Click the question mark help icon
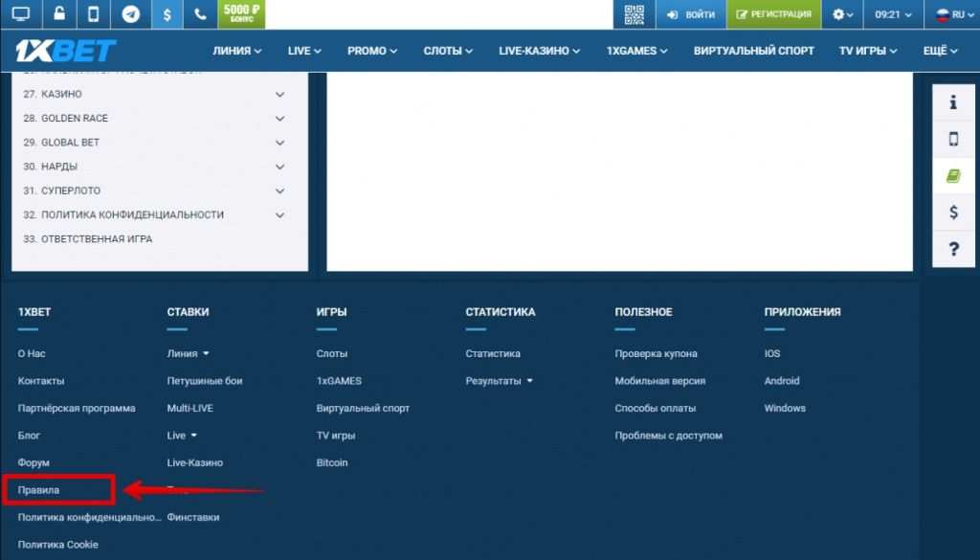 [x=953, y=249]
